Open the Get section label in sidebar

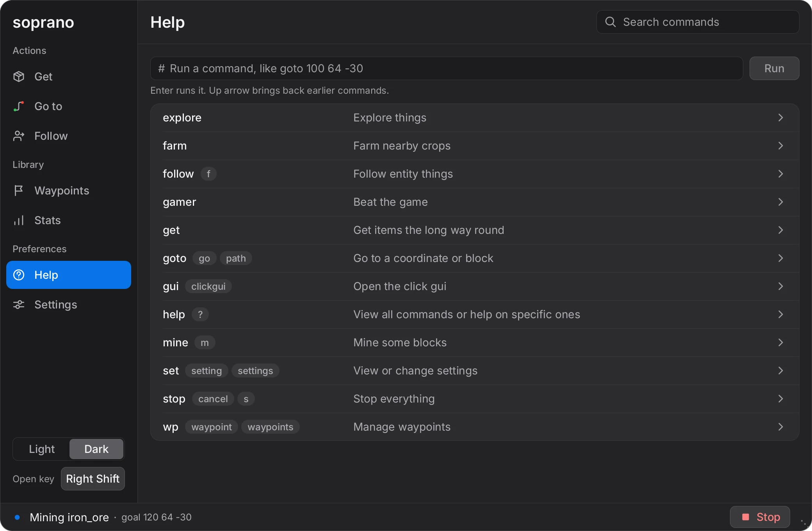(43, 77)
